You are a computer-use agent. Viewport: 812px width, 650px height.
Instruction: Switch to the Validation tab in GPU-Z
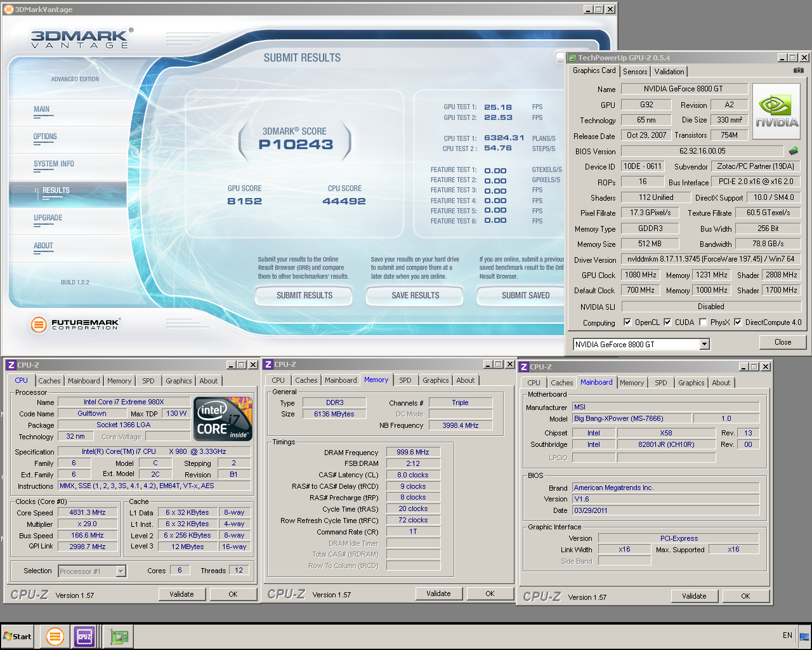[669, 72]
